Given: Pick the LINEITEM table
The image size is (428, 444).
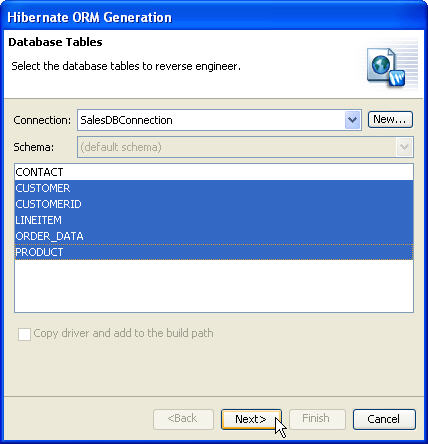Looking at the screenshot, I should (214, 220).
